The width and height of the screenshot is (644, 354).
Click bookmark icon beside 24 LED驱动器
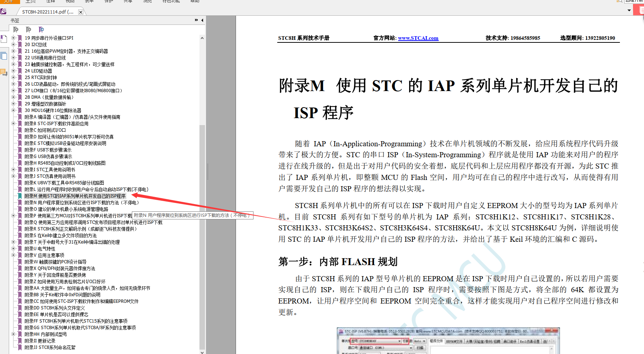[20, 71]
